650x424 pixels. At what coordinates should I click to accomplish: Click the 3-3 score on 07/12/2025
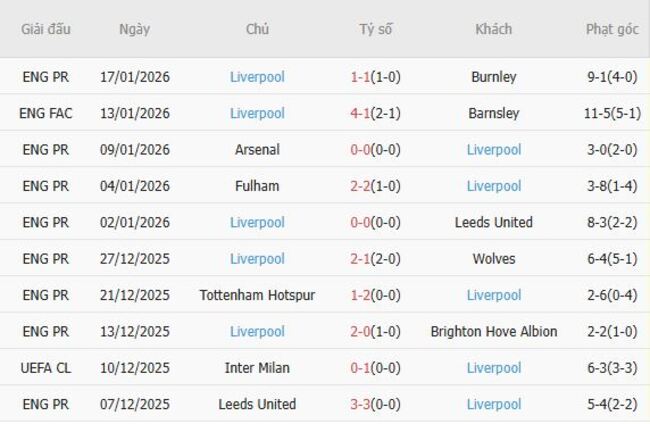(376, 404)
